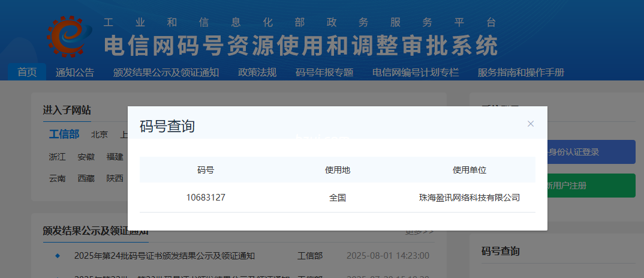644x278 pixels.
Task: Open the 电信网编号计划专栏 menu
Action: pyautogui.click(x=416, y=73)
